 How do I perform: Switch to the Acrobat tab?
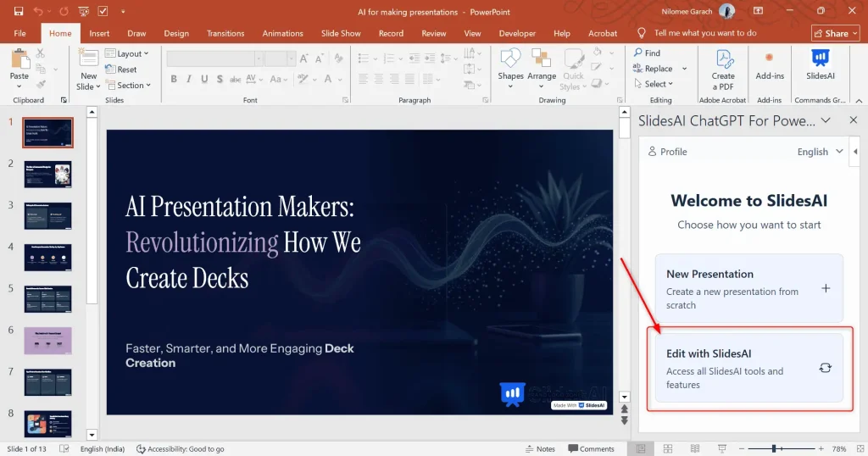click(x=603, y=33)
